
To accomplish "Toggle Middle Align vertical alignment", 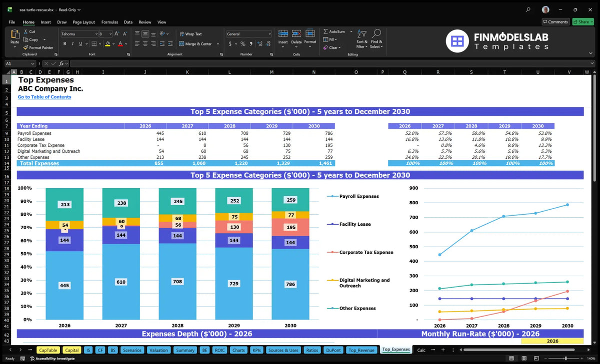I will (x=145, y=34).
